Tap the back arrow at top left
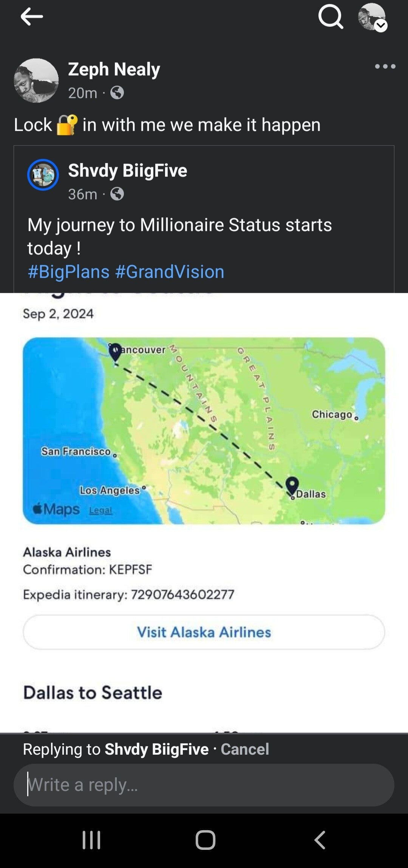Image resolution: width=408 pixels, height=868 pixels. click(x=31, y=17)
